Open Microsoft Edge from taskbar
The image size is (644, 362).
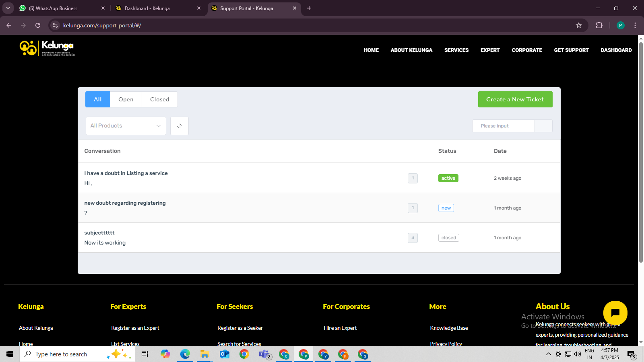[185, 354]
